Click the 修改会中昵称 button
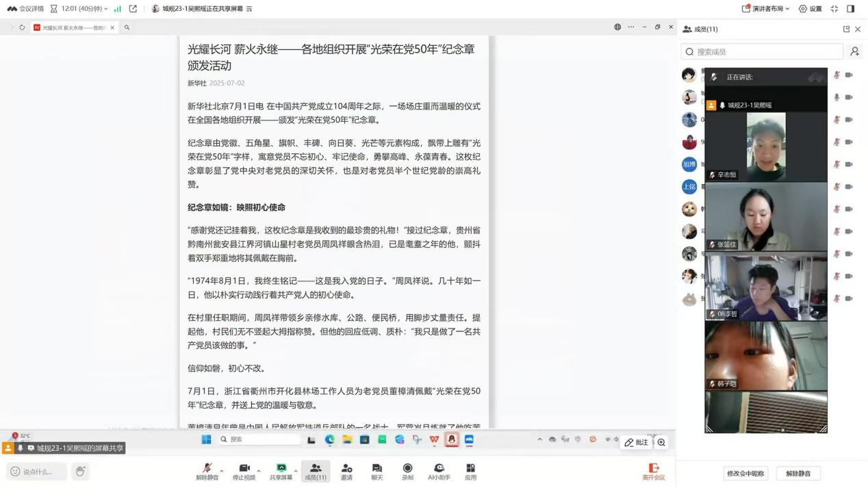 (x=745, y=474)
